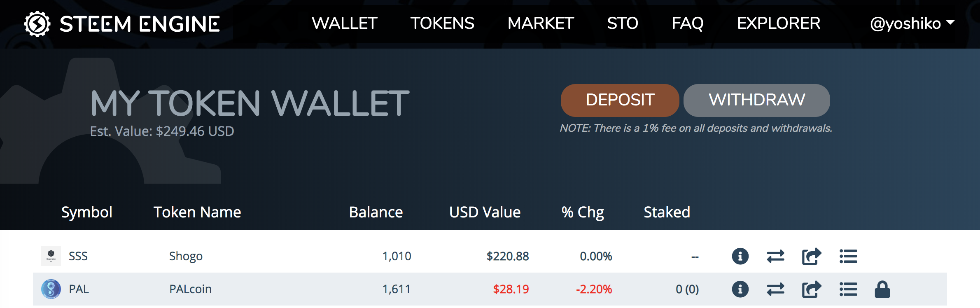This screenshot has height=308, width=980.
Task: Click the DEPOSIT button
Action: (x=620, y=100)
